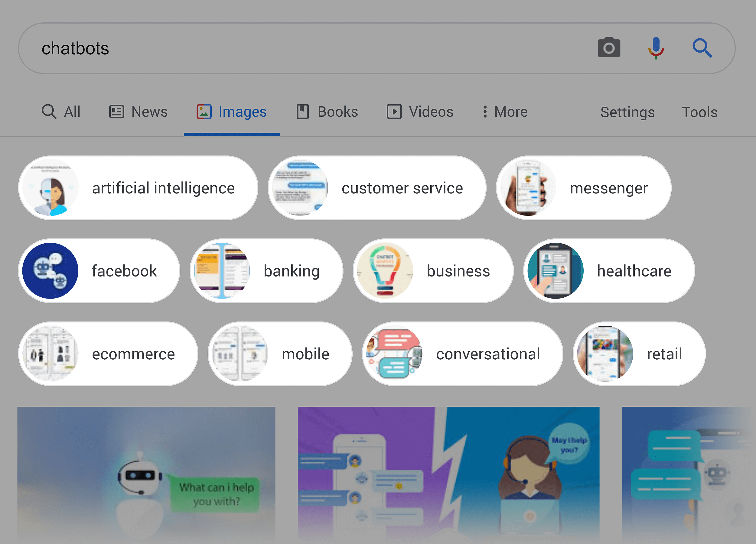Click the blue magnifier search button

point(702,48)
